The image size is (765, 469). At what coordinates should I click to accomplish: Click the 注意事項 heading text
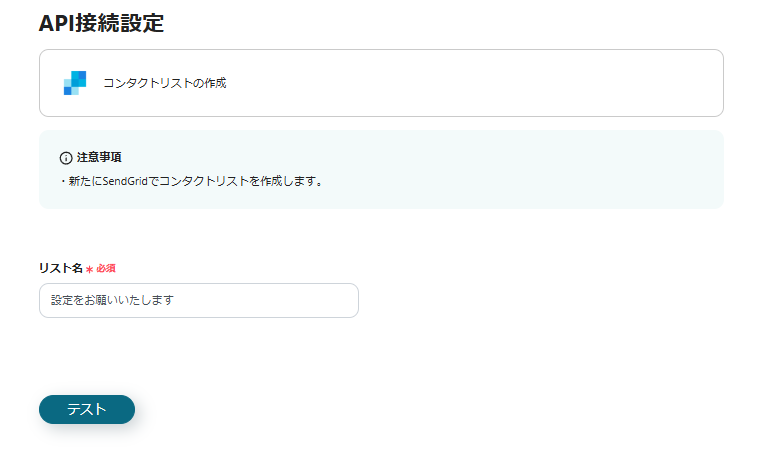pos(99,158)
